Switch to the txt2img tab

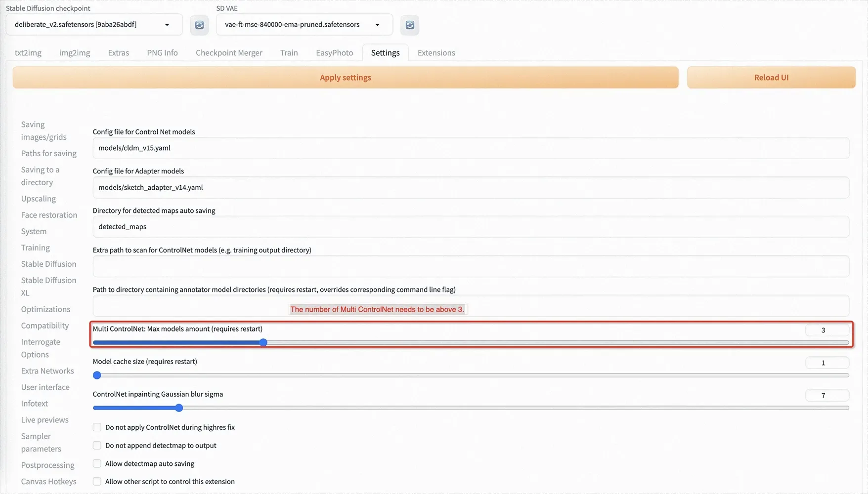coord(28,53)
